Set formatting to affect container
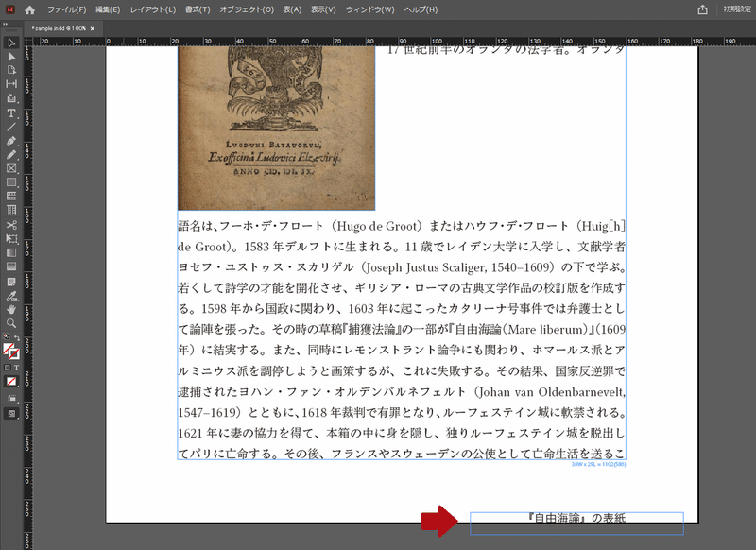The height and width of the screenshot is (550, 756). (x=8, y=368)
